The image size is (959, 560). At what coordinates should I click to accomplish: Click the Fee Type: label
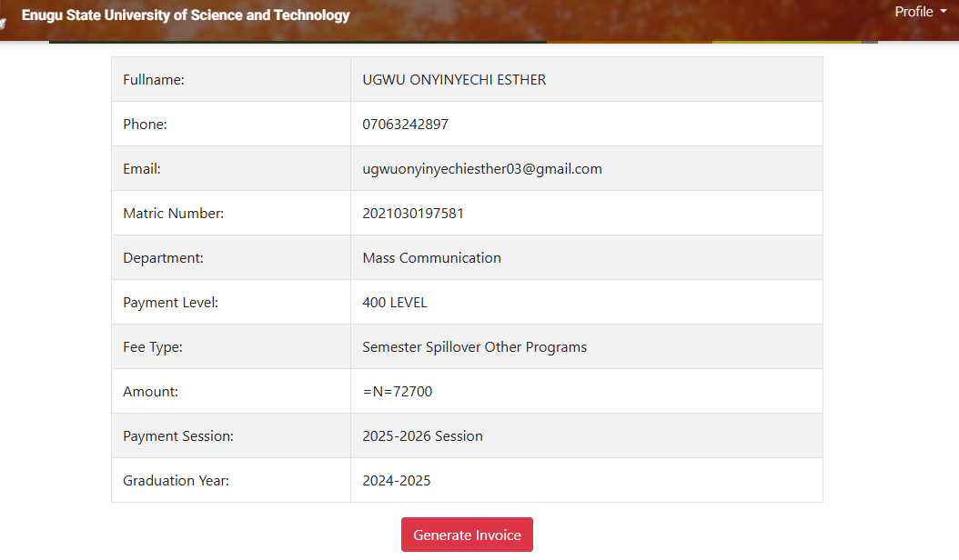click(x=152, y=347)
